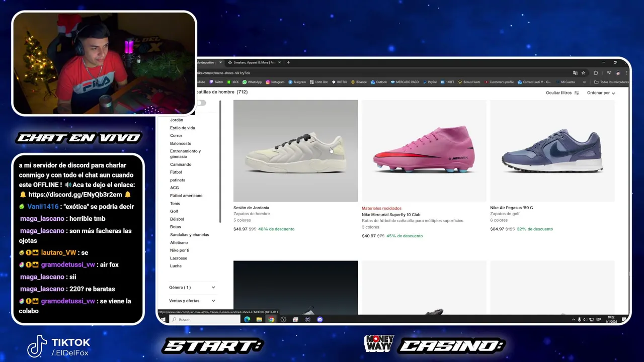
Task: Open the 1XBET bookmark
Action: coord(447,82)
